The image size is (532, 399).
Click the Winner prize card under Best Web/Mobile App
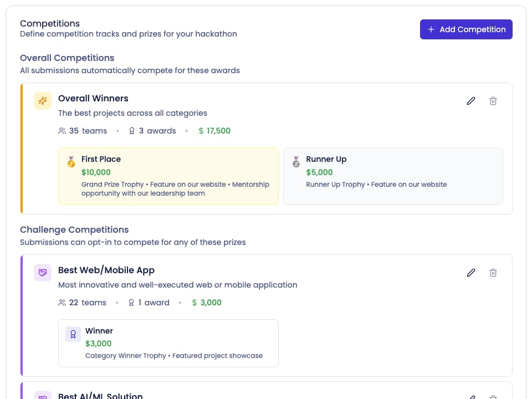click(x=168, y=343)
